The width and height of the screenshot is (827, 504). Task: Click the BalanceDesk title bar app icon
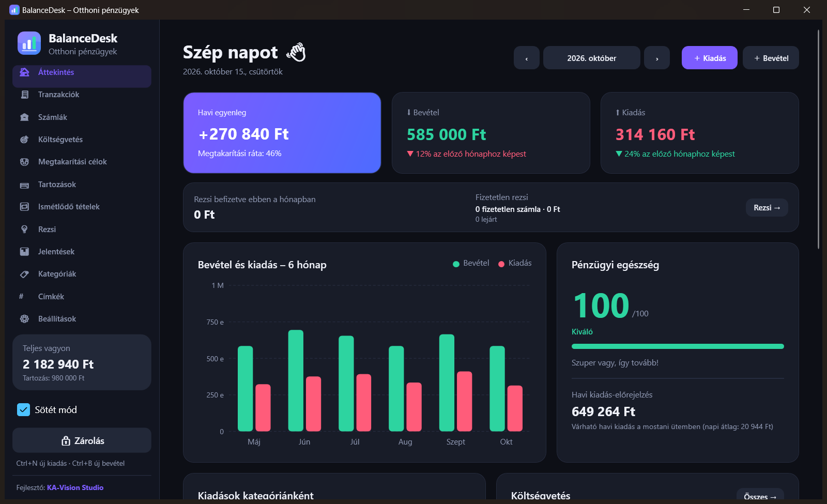pyautogui.click(x=14, y=10)
